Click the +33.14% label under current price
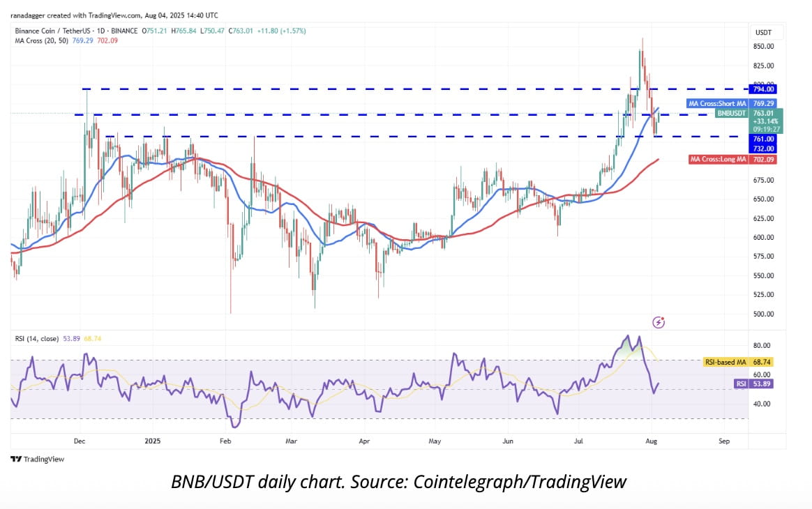Viewport: 812px width, 509px height. click(766, 121)
